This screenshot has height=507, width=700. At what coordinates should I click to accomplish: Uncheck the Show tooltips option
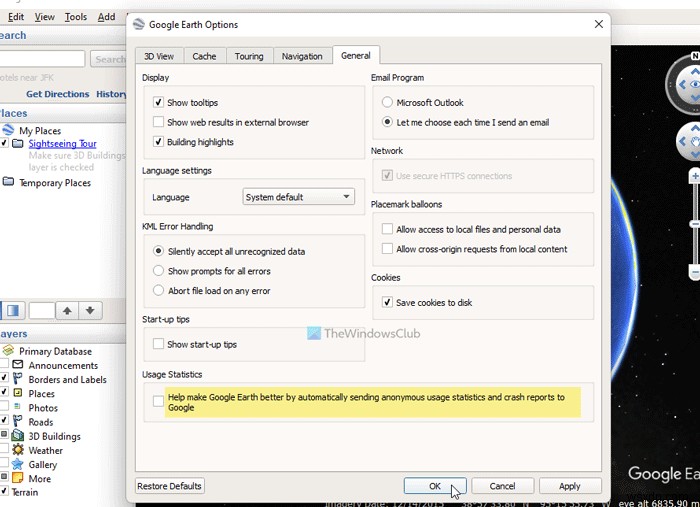coord(158,103)
